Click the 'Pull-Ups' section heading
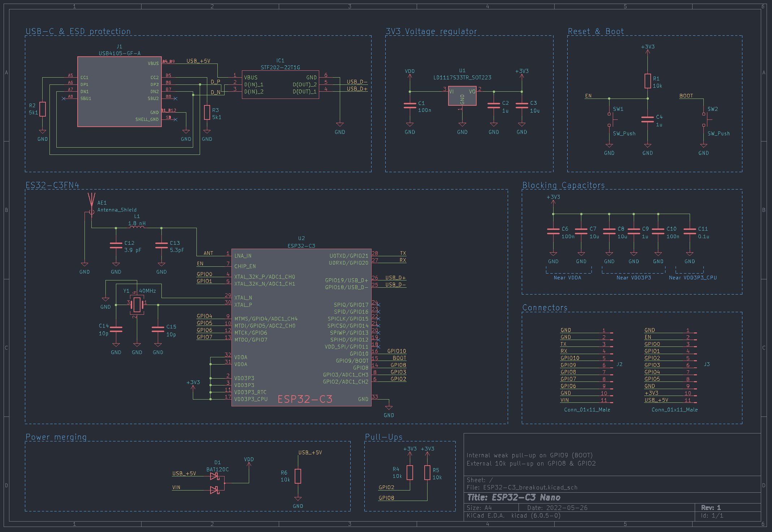772x532 pixels. (x=383, y=437)
